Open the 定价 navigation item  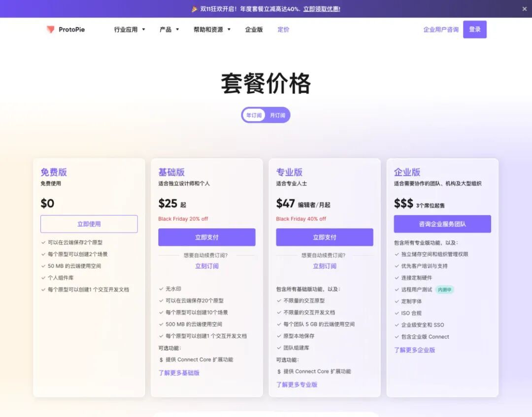[x=283, y=30]
